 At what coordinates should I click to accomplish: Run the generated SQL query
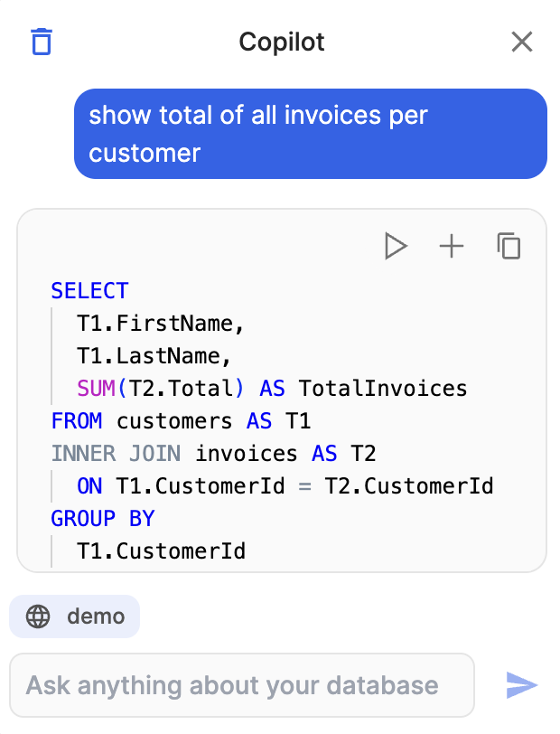click(396, 246)
